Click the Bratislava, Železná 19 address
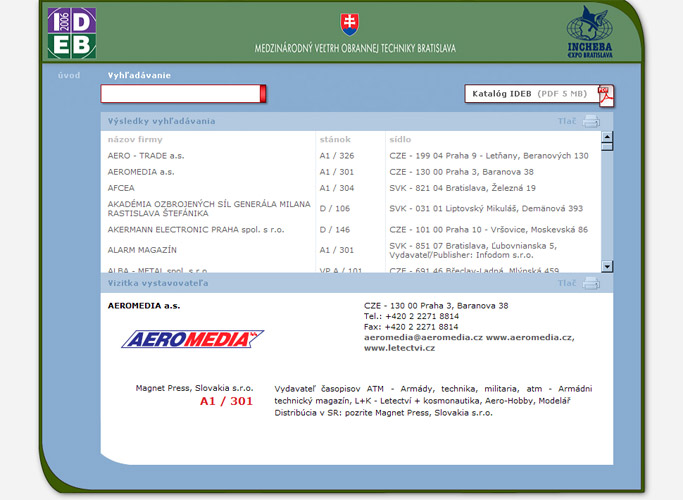 point(462,188)
